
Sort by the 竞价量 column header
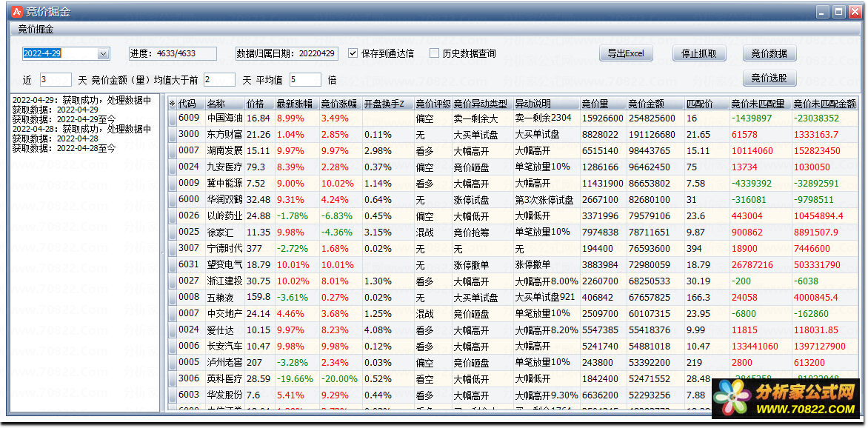coord(603,104)
